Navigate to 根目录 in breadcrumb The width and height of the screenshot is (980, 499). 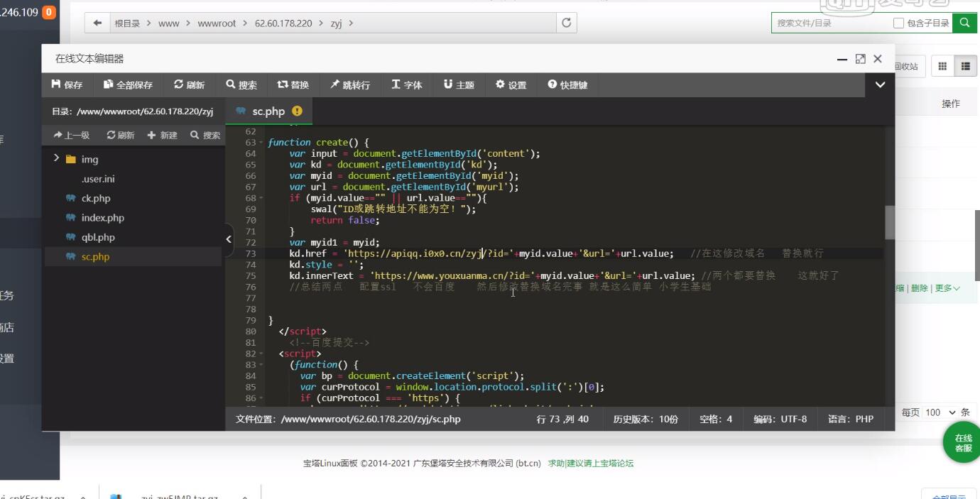coord(127,23)
